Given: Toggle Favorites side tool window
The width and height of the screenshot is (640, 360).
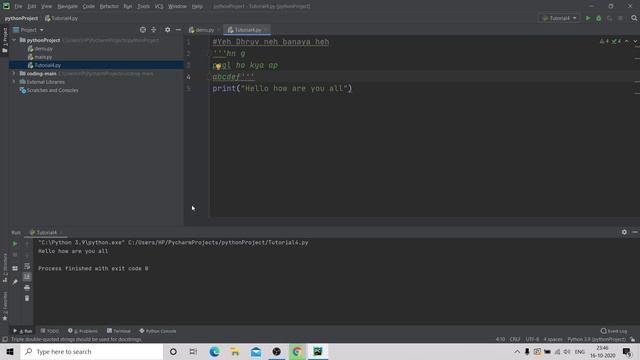Looking at the screenshot, I should [x=5, y=305].
